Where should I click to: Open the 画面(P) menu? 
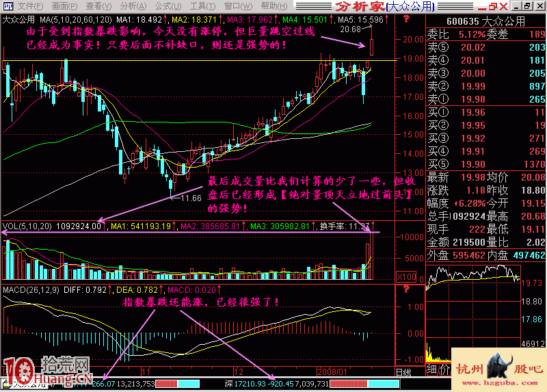64,6
